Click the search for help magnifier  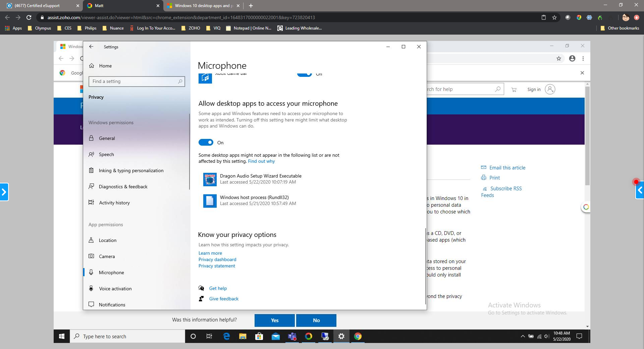(498, 89)
